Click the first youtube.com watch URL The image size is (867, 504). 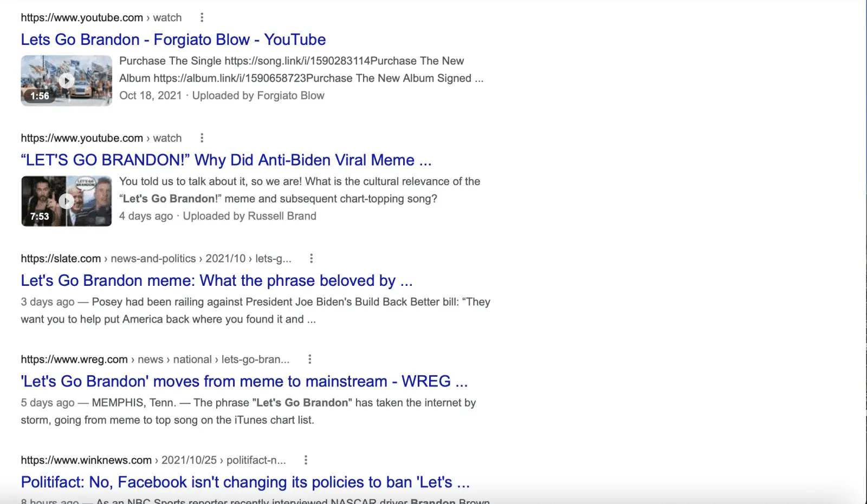[x=101, y=17]
